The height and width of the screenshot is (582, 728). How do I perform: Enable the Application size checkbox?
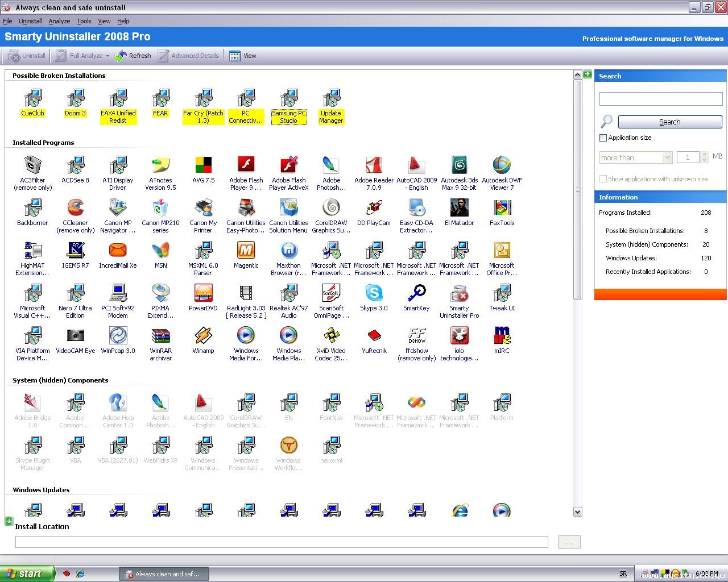[603, 138]
